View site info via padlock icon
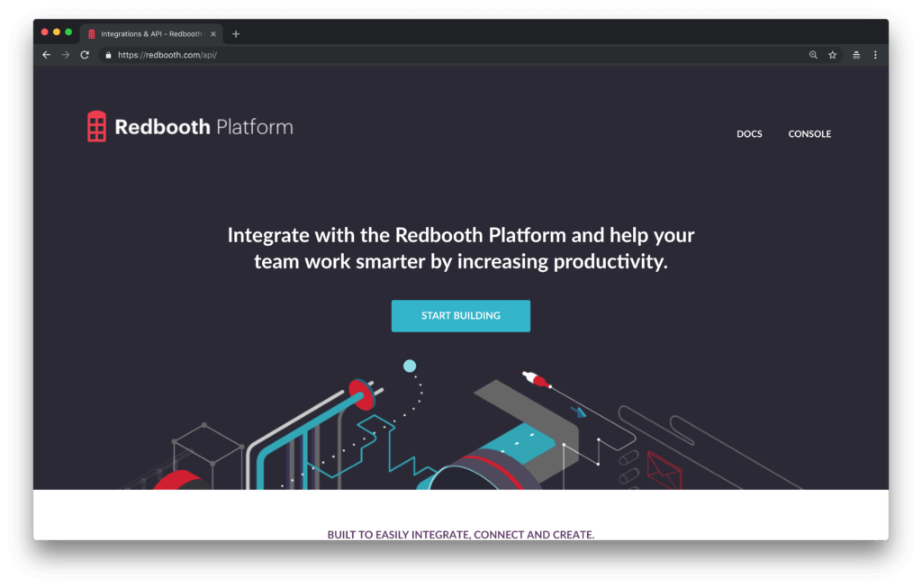Image resolution: width=922 pixels, height=588 pixels. [x=108, y=55]
